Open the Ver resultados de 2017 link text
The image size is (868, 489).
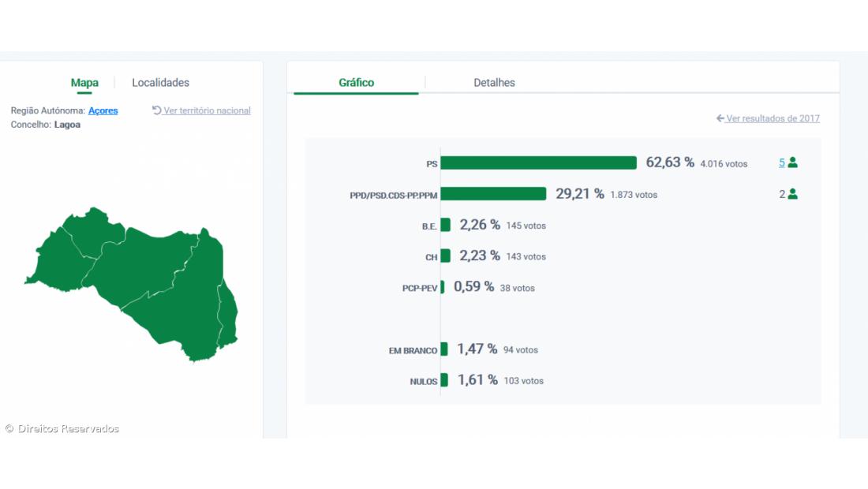coord(773,118)
